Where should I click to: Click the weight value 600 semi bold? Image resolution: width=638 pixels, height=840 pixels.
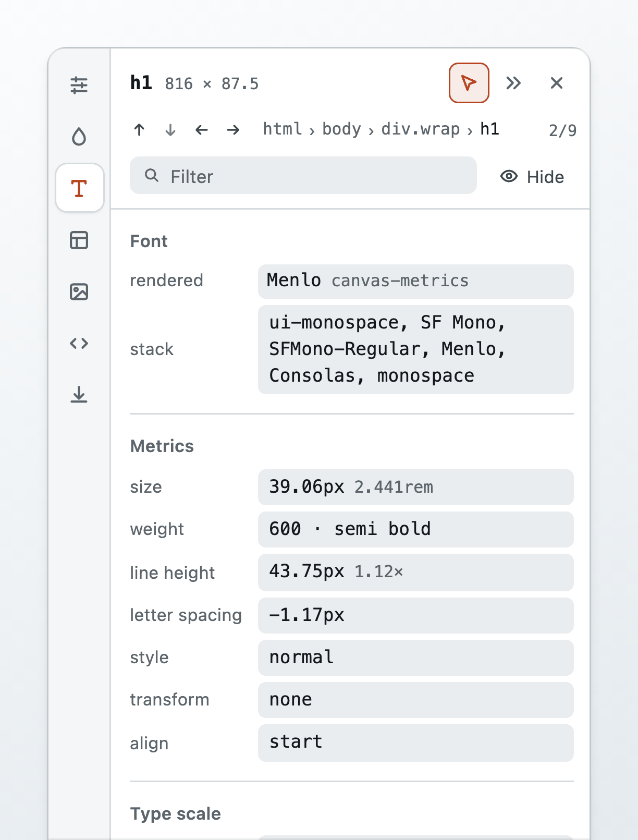[x=416, y=529]
